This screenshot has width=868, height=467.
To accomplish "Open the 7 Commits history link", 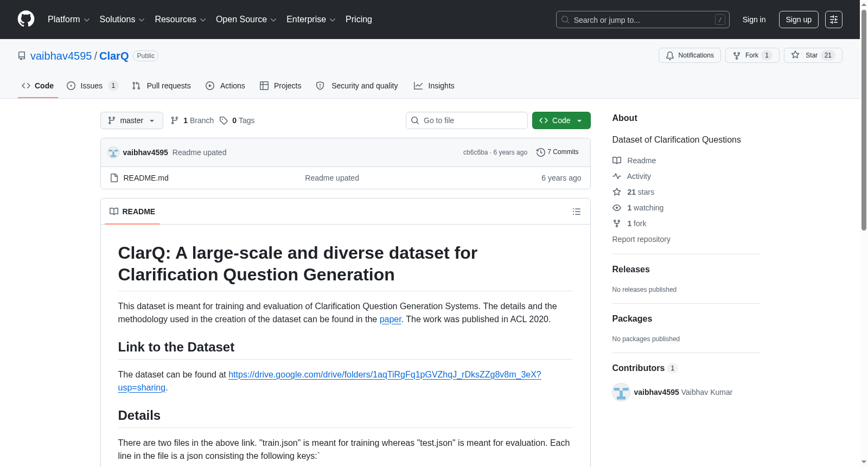I will [558, 152].
